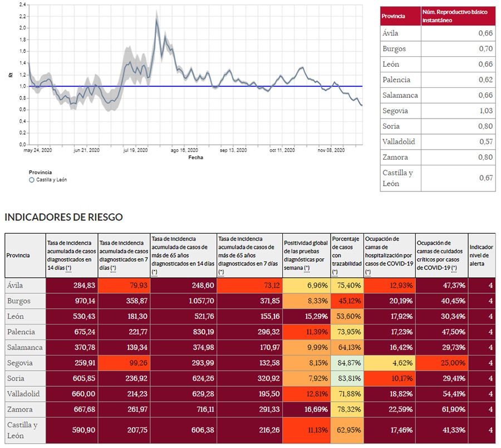
Task: Open the footnote asterisk for Positividad global
Action: (x=307, y=268)
